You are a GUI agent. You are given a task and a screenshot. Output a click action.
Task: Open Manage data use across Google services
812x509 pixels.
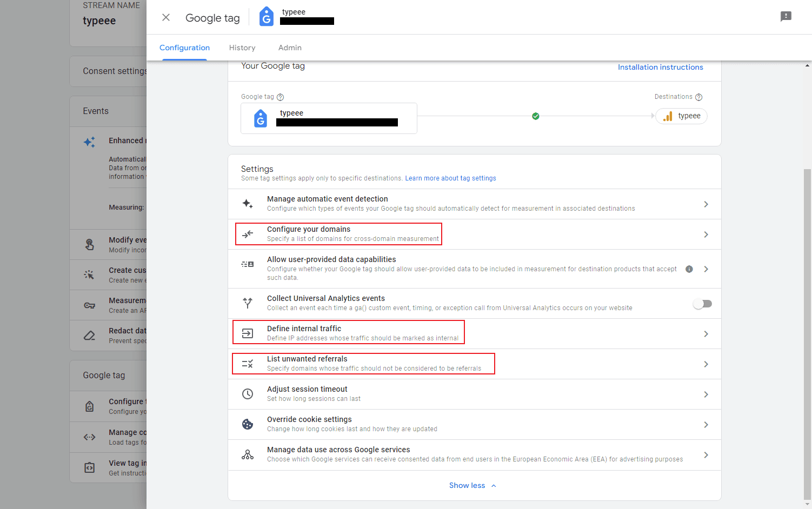click(x=475, y=454)
